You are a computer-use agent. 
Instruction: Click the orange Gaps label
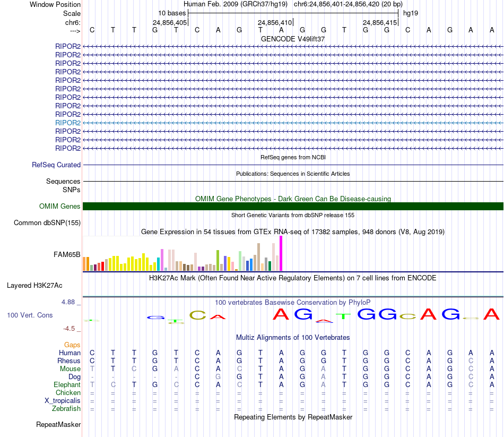[72, 345]
